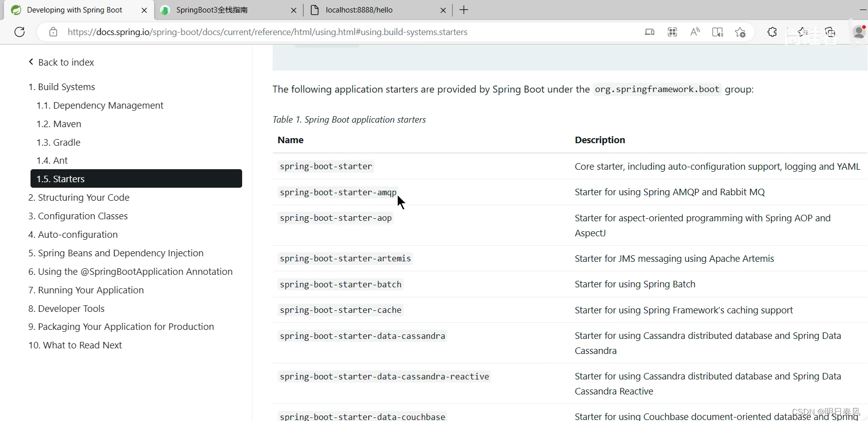The image size is (868, 421).
Task: Select 10. What to Read Next
Action: 75,345
